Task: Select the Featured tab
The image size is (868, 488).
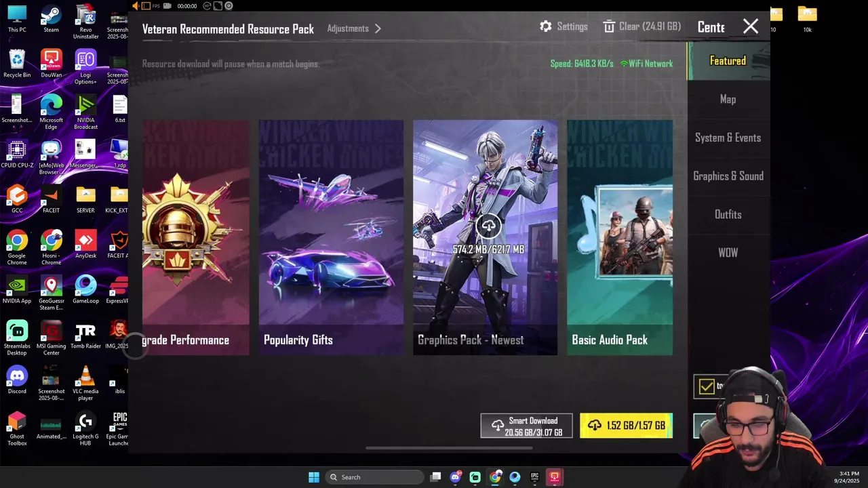Action: pos(728,61)
